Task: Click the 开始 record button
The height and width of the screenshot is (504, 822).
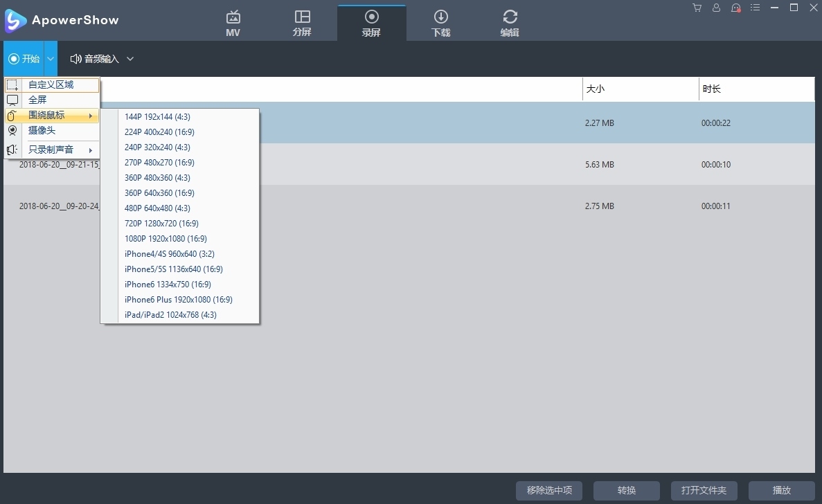Action: [x=24, y=59]
